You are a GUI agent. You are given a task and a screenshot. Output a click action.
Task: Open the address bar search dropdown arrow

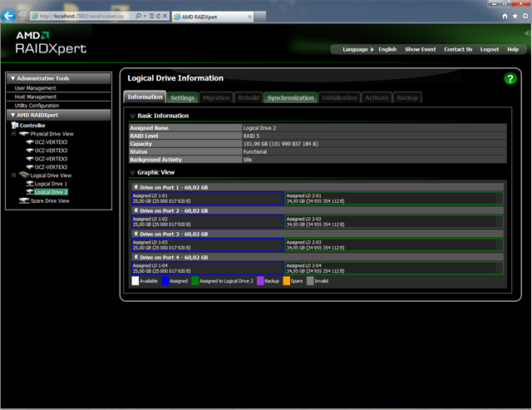tap(145, 16)
